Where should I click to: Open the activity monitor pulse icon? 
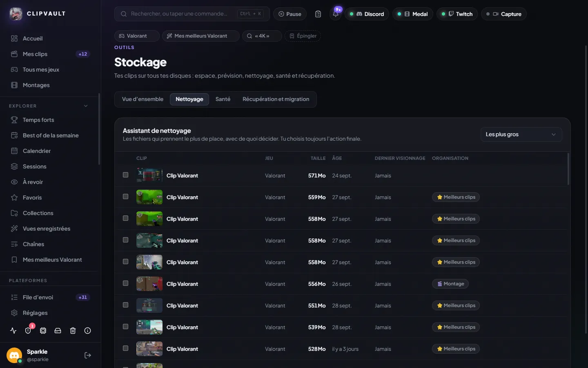tap(13, 331)
